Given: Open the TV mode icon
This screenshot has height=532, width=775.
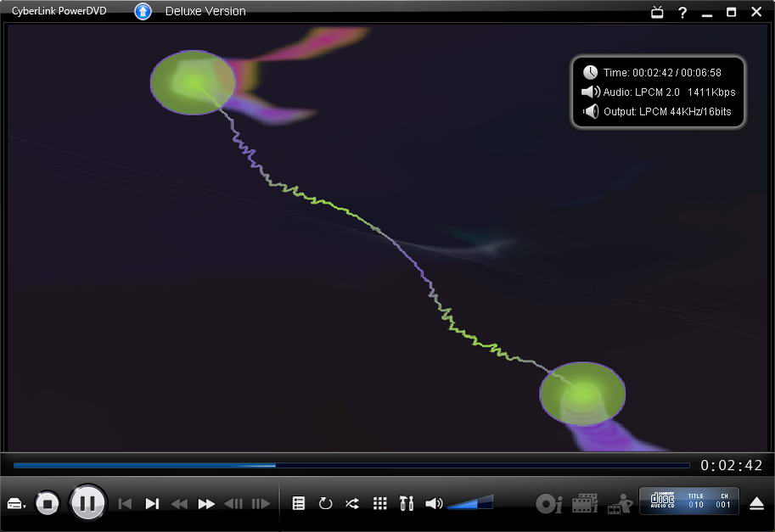Looking at the screenshot, I should coord(657,12).
